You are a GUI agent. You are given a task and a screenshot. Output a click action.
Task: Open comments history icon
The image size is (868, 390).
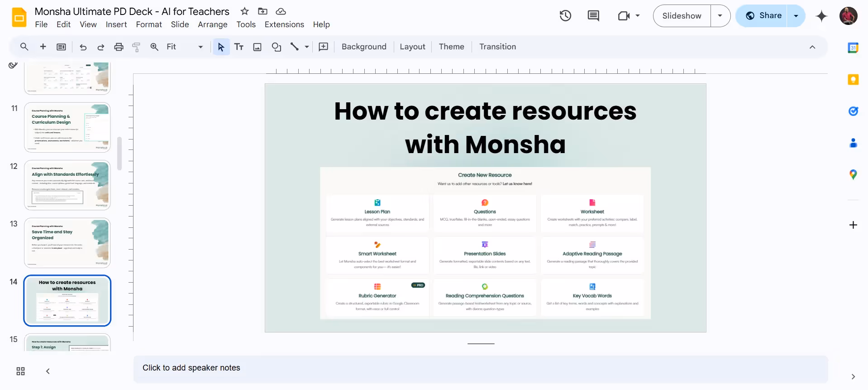pos(593,16)
